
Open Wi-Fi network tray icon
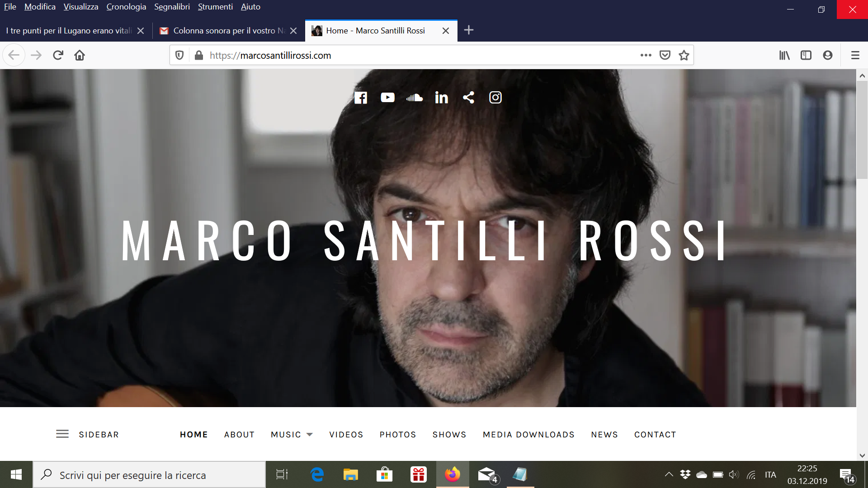(x=751, y=474)
